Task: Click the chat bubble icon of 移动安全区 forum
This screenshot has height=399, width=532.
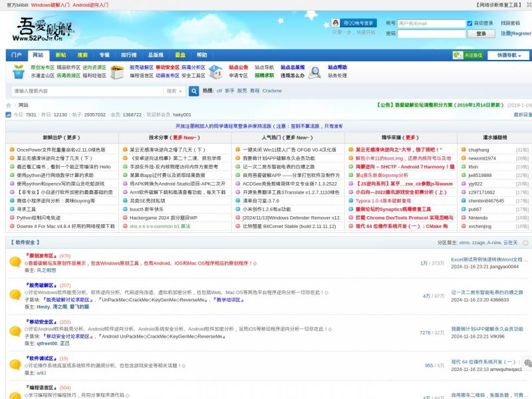Action: 15,331
